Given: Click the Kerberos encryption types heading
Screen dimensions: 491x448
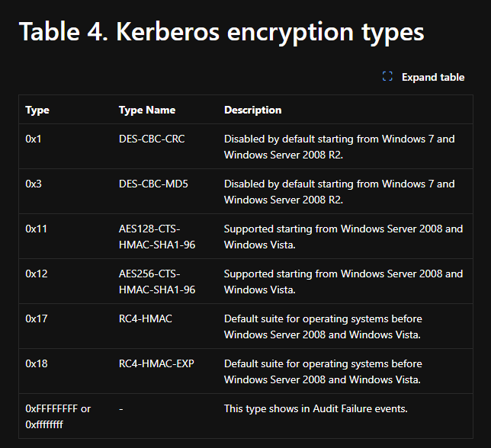Looking at the screenshot, I should pos(221,32).
